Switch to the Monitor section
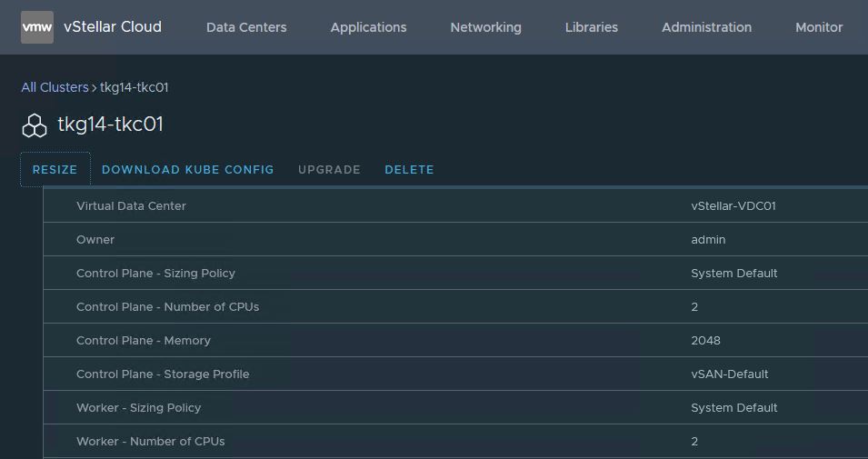This screenshot has height=459, width=868. (818, 27)
